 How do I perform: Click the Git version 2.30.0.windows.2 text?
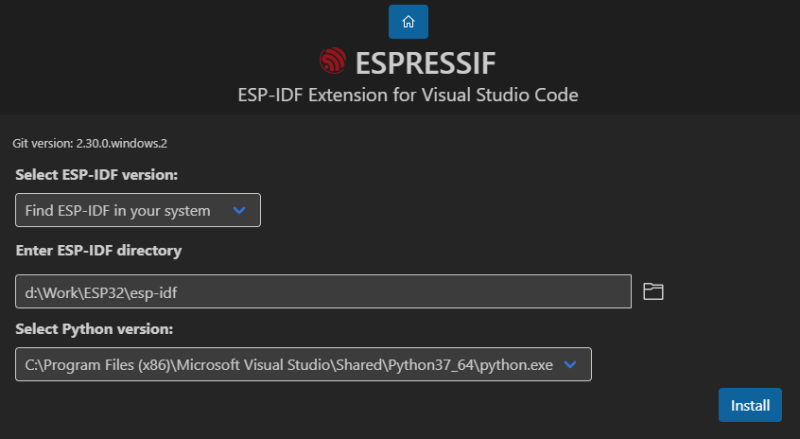coord(90,143)
